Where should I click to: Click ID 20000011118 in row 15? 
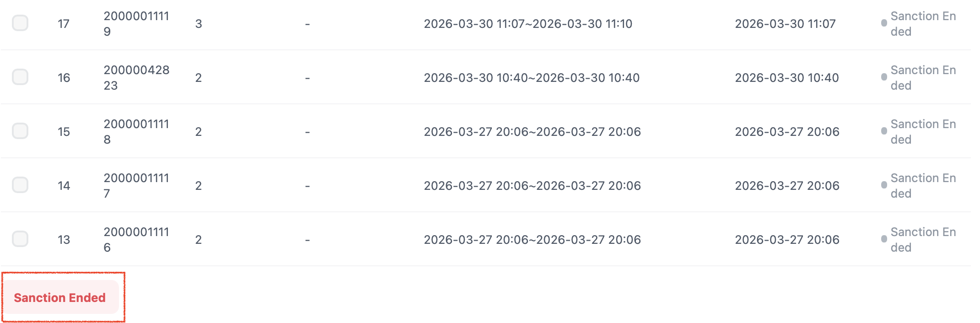(x=136, y=132)
